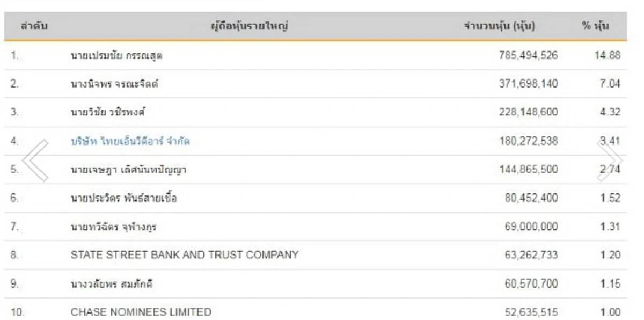Screen dimensions: 644x320
Task: Select the ลำดับ column header
Action: pos(33,25)
